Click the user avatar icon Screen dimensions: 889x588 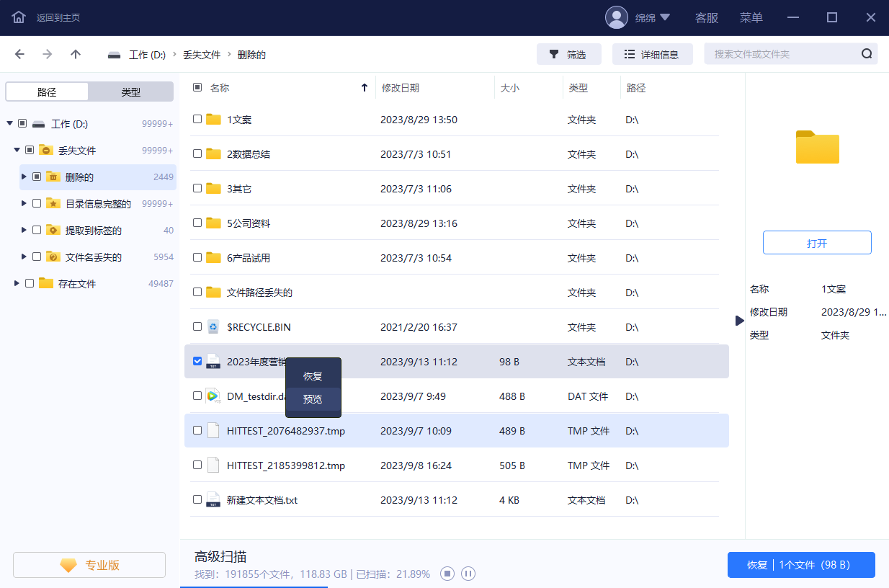pyautogui.click(x=616, y=17)
